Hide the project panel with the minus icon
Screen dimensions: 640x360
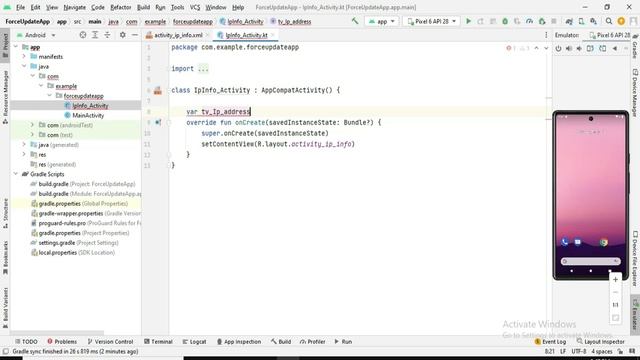click(x=135, y=35)
